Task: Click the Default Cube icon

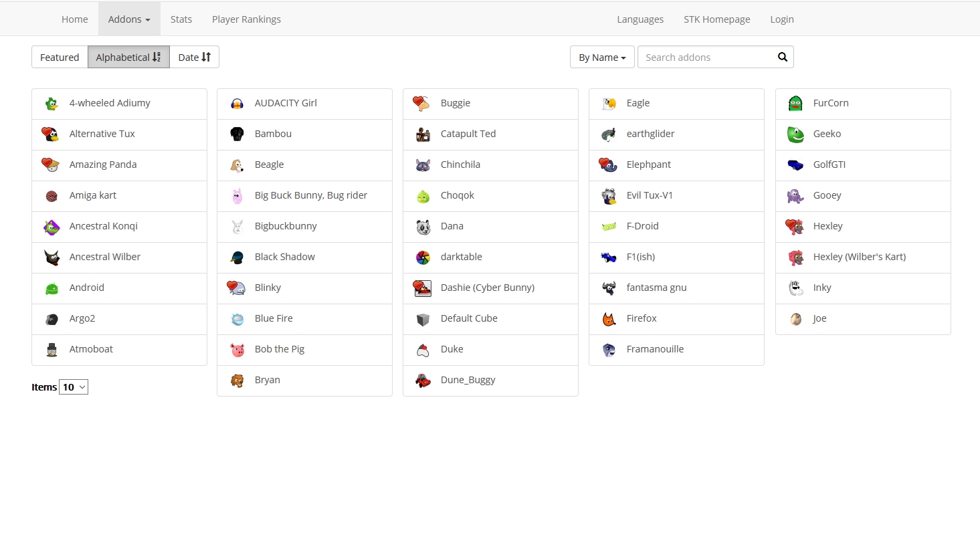Action: [x=423, y=319]
